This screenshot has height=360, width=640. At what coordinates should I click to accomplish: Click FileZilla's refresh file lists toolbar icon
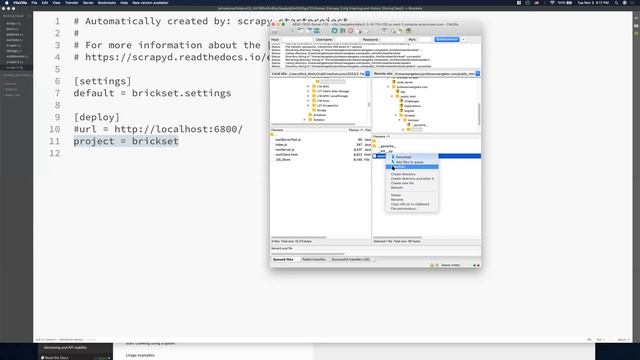(x=334, y=31)
